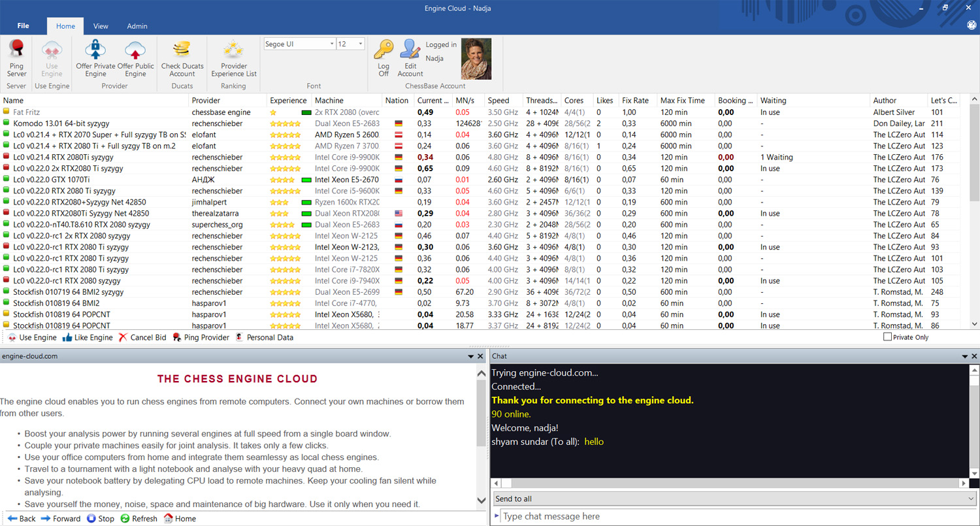Click Use Engine below the list
This screenshot has width=980, height=526.
(x=32, y=338)
